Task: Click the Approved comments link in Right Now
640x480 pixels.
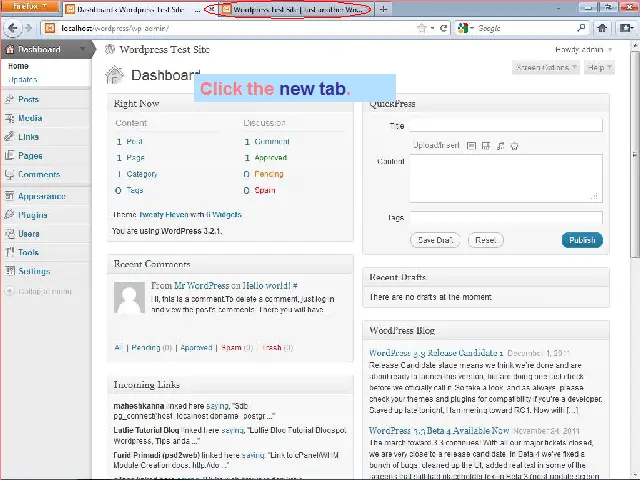Action: pos(271,158)
